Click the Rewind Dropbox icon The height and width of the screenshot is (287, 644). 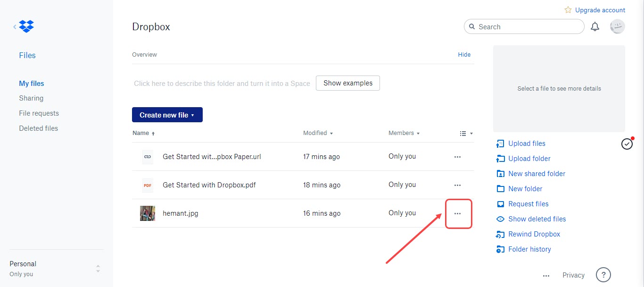[x=500, y=234]
